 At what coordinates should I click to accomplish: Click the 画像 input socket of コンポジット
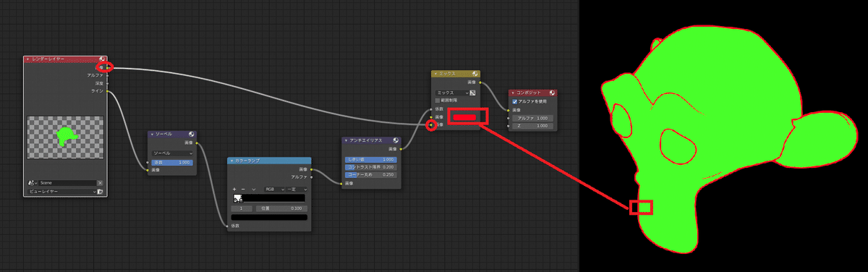(508, 111)
